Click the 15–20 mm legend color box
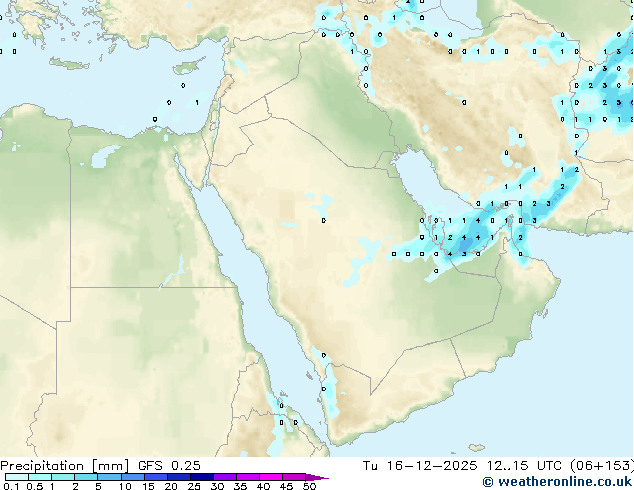Viewport: 634px width, 490px height. point(155,477)
